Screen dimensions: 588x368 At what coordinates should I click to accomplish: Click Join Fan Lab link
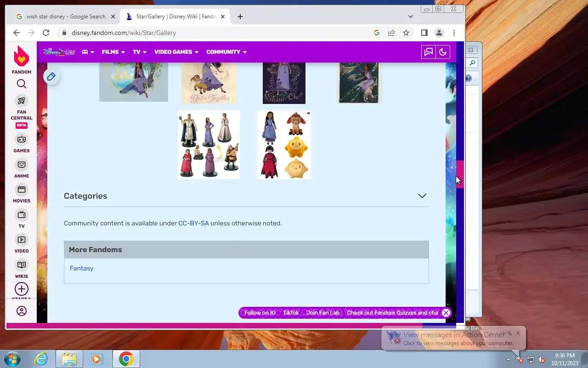(323, 313)
